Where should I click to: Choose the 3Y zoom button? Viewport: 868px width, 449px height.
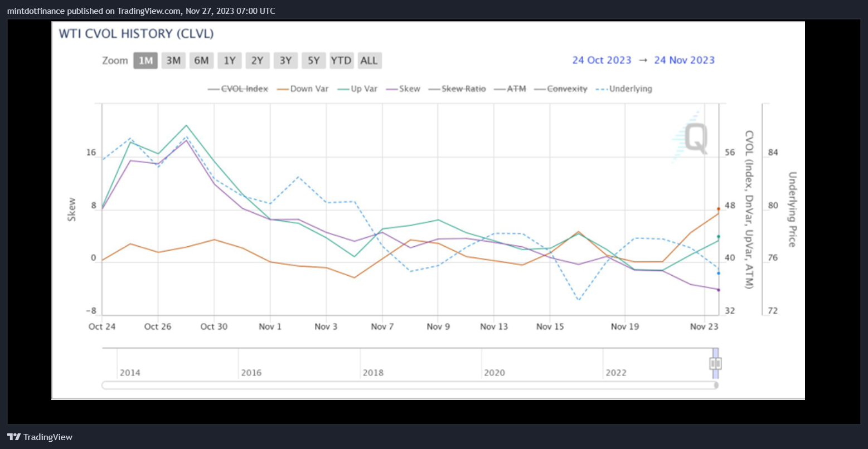tap(285, 61)
